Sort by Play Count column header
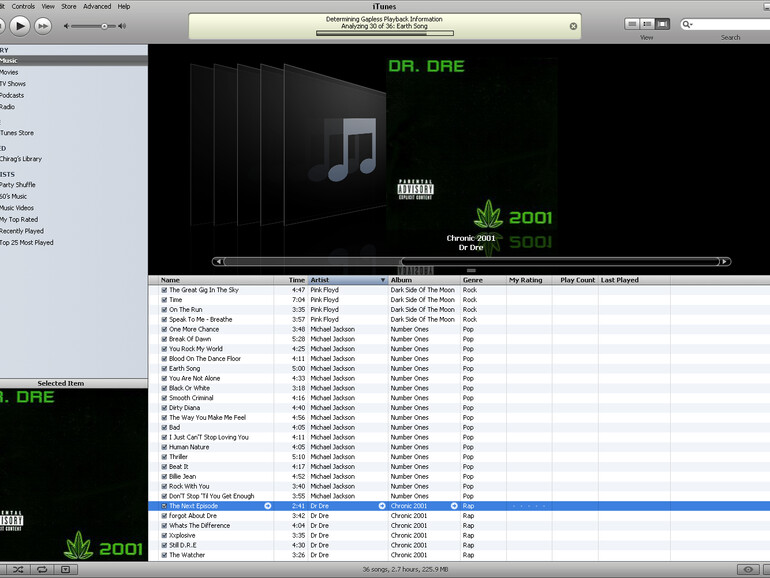Image resolution: width=770 pixels, height=578 pixels. coord(575,280)
